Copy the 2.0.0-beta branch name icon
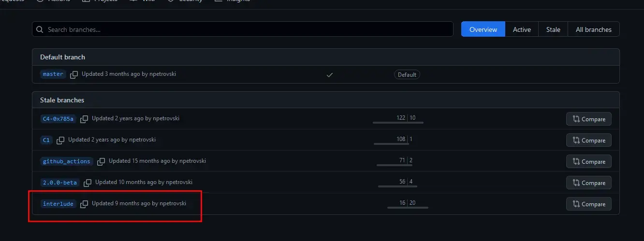Screen dimensions: 644x241 tap(88, 183)
